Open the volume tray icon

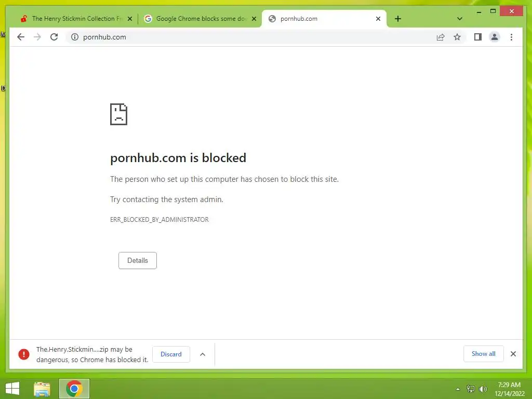(483, 389)
